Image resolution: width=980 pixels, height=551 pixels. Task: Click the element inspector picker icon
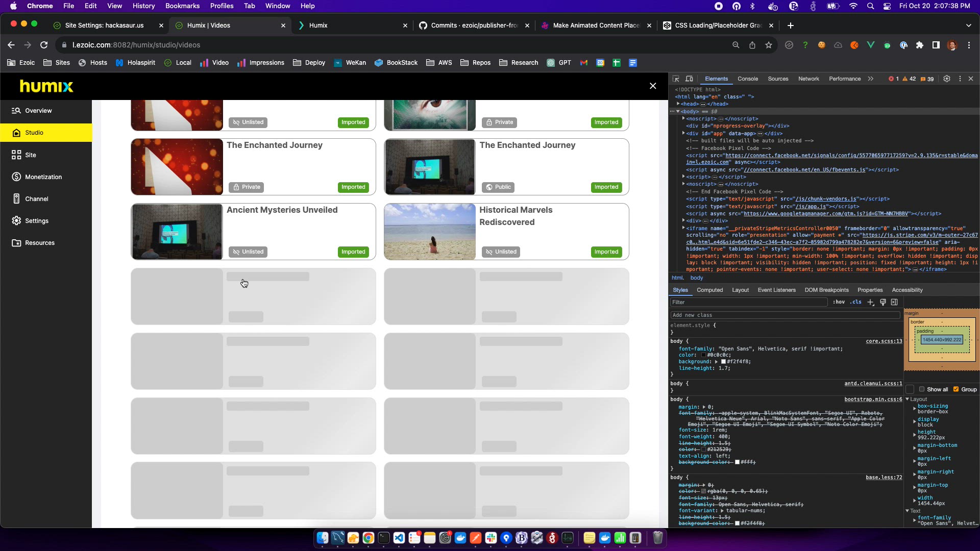pyautogui.click(x=676, y=79)
